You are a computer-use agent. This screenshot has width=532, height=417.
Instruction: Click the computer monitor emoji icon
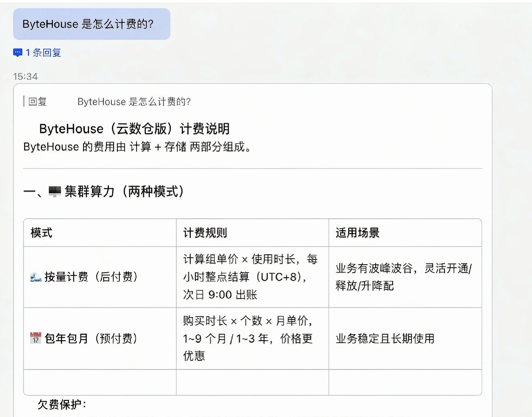click(x=55, y=192)
